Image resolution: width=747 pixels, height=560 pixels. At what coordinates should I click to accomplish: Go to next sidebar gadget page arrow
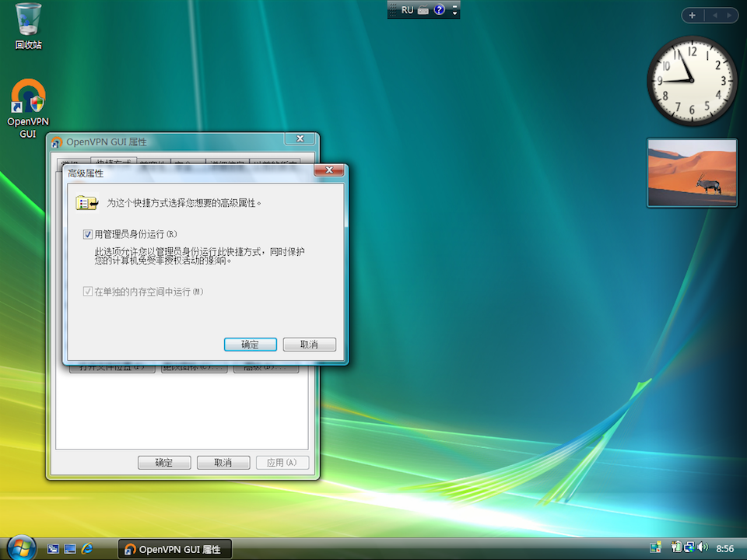click(729, 16)
